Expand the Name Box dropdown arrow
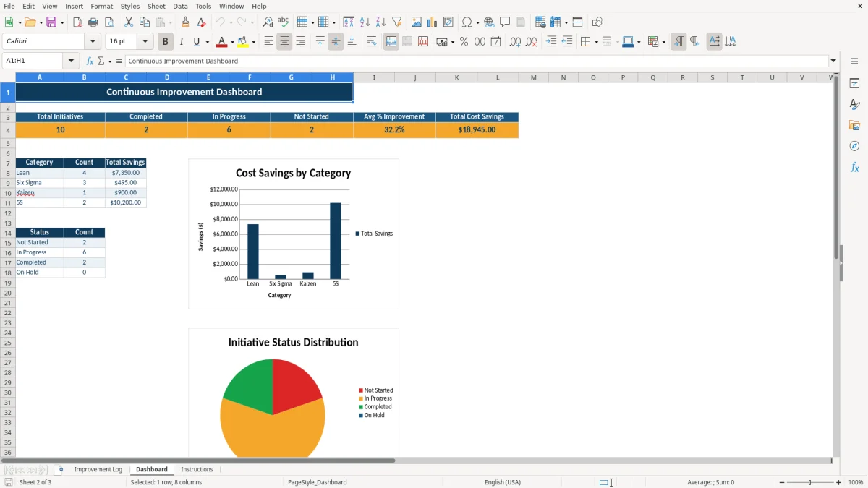The image size is (868, 488). point(71,61)
